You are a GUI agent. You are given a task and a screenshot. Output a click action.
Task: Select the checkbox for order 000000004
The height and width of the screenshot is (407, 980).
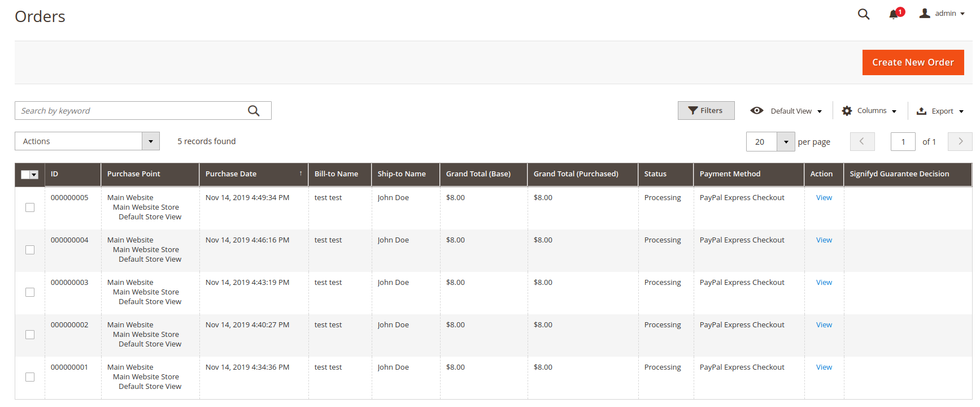[30, 250]
